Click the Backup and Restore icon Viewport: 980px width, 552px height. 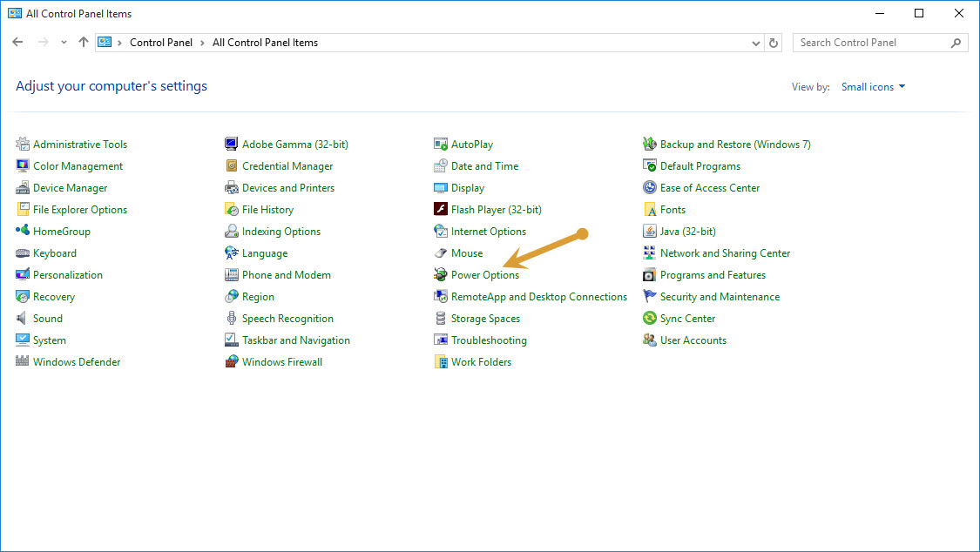click(x=649, y=145)
